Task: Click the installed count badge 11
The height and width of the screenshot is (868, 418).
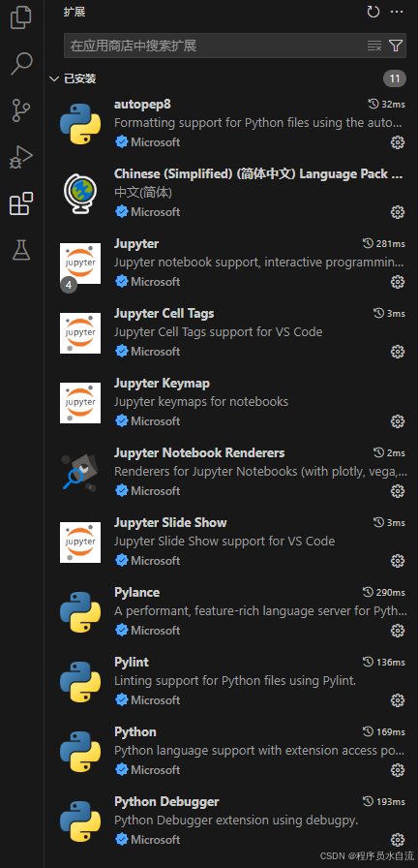Action: coord(394,78)
